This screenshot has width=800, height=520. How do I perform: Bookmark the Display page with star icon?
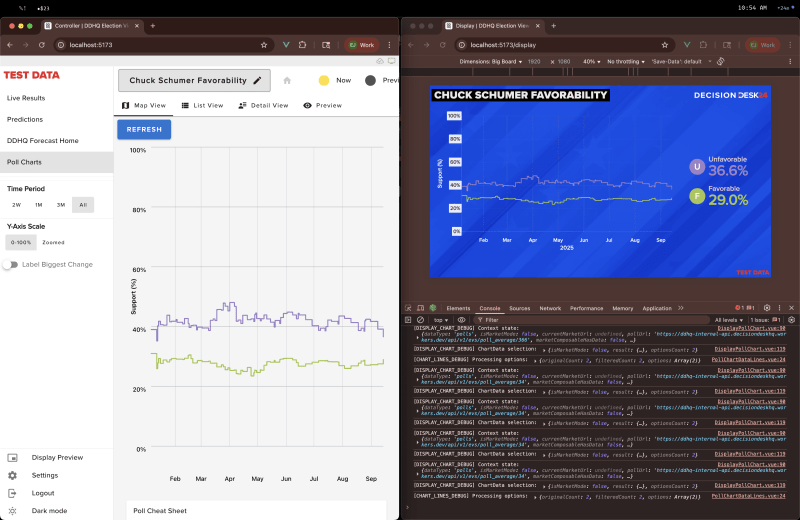[664, 45]
